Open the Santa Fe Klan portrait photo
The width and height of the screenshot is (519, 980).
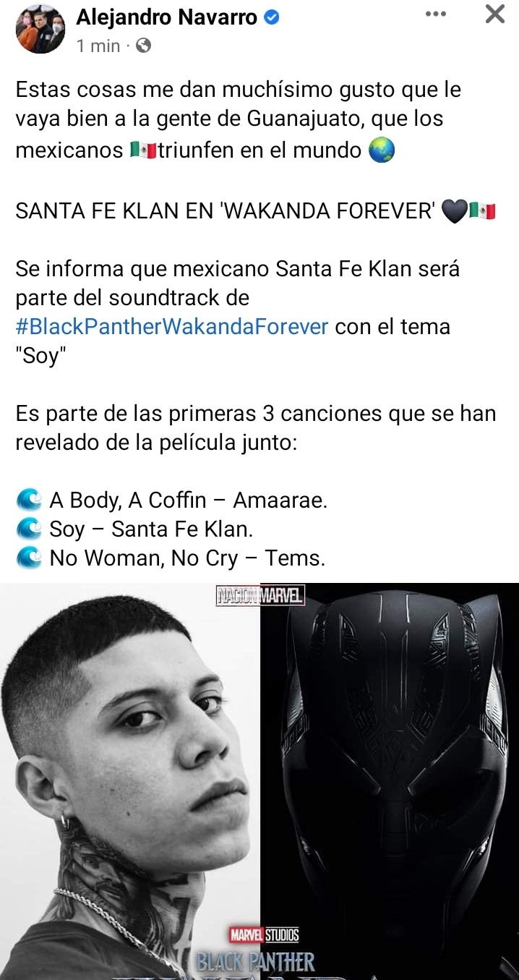click(x=130, y=781)
